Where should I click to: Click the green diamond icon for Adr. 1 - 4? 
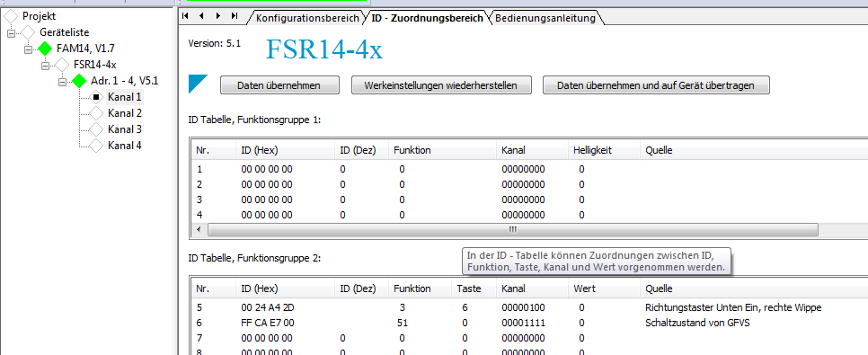[79, 81]
